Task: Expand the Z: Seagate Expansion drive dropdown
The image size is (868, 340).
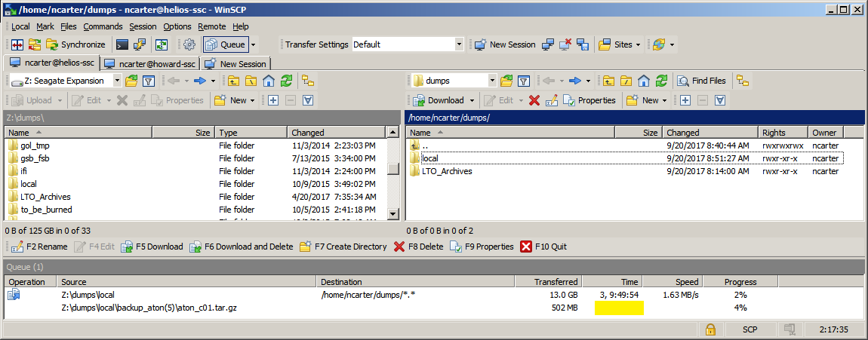Action: [119, 81]
